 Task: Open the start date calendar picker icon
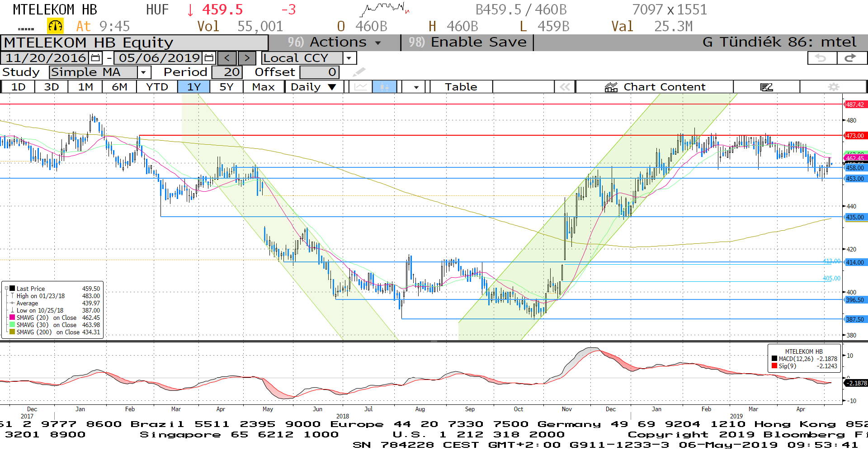(x=95, y=58)
